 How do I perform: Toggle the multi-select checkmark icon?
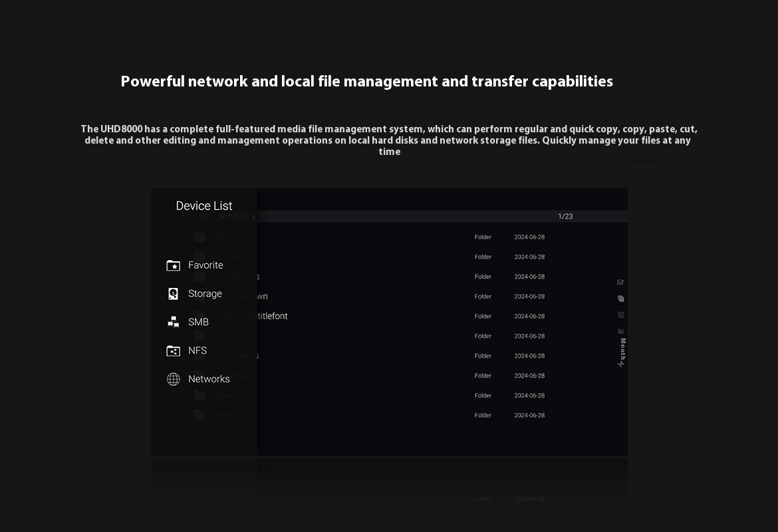(x=620, y=283)
